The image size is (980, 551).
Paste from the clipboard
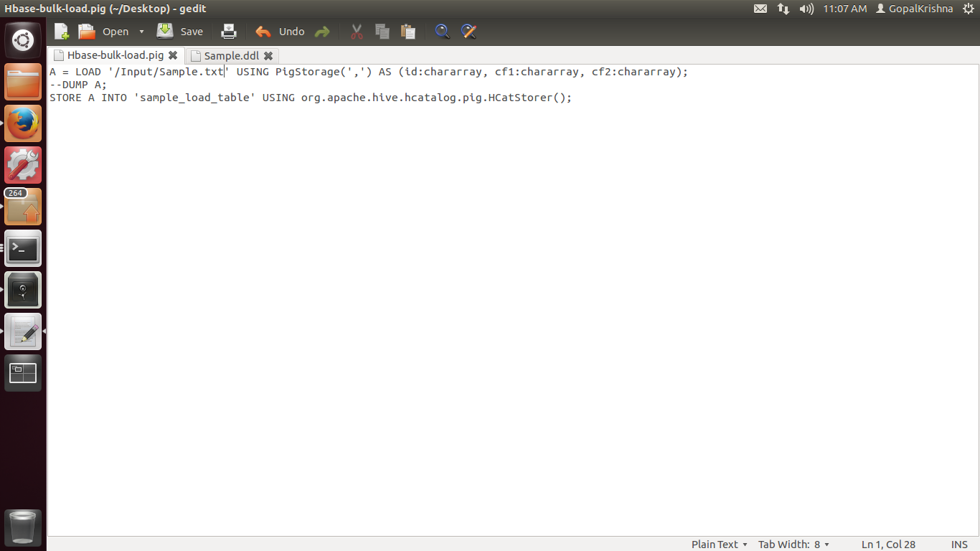[x=407, y=32]
